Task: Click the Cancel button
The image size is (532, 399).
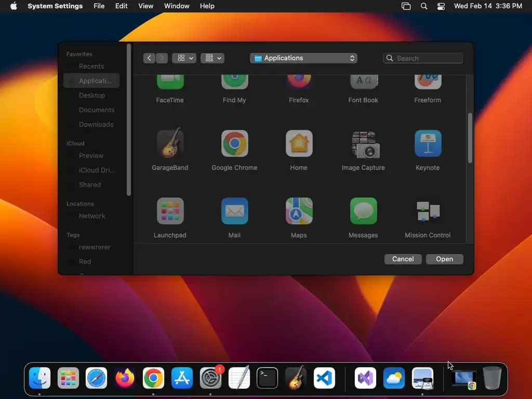Action: pyautogui.click(x=403, y=259)
